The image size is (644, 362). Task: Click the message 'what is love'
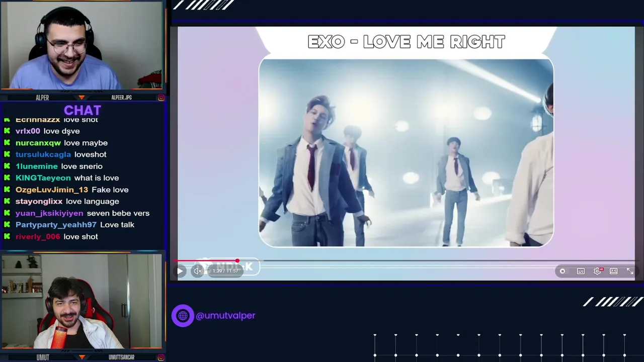pyautogui.click(x=97, y=178)
